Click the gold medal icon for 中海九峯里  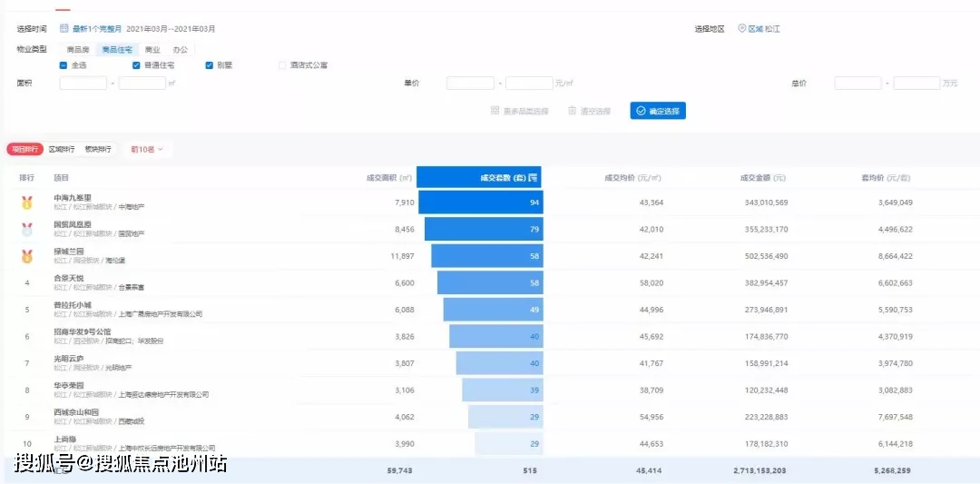[27, 202]
